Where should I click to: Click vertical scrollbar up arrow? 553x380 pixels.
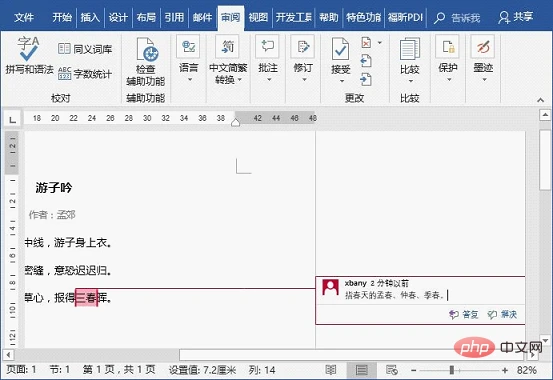(545, 115)
